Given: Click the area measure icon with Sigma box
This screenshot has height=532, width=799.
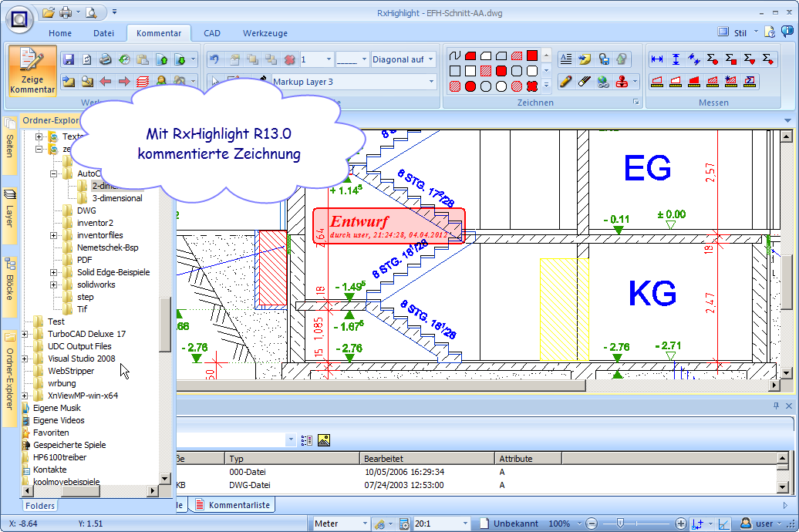Looking at the screenshot, I should click(750, 81).
